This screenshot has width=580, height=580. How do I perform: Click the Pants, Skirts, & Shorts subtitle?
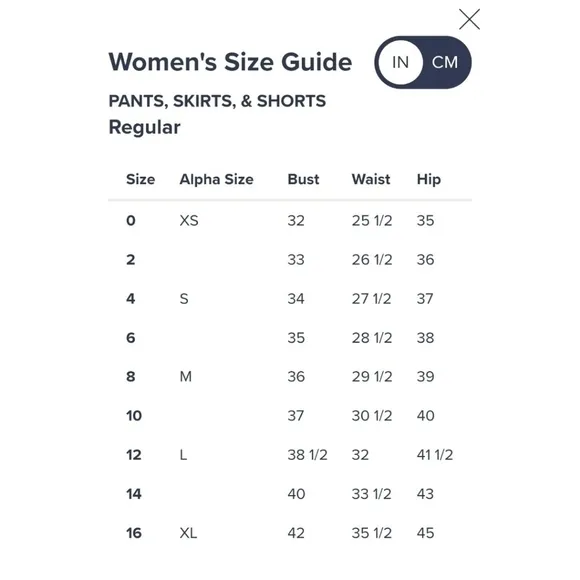(217, 101)
